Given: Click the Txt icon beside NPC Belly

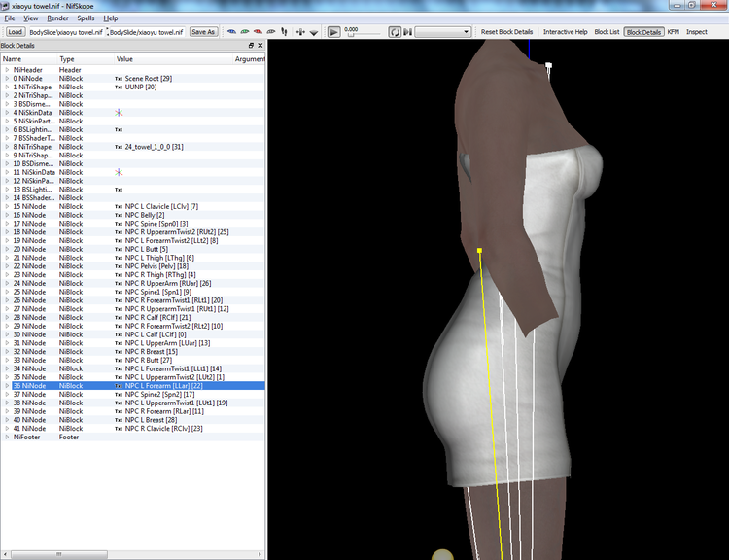Looking at the screenshot, I should [x=119, y=215].
